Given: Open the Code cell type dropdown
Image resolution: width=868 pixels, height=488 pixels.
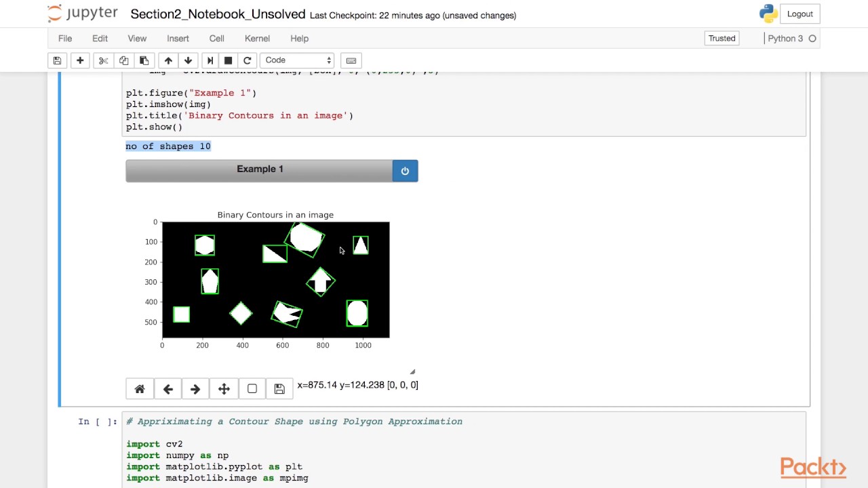Looking at the screenshot, I should pyautogui.click(x=298, y=60).
